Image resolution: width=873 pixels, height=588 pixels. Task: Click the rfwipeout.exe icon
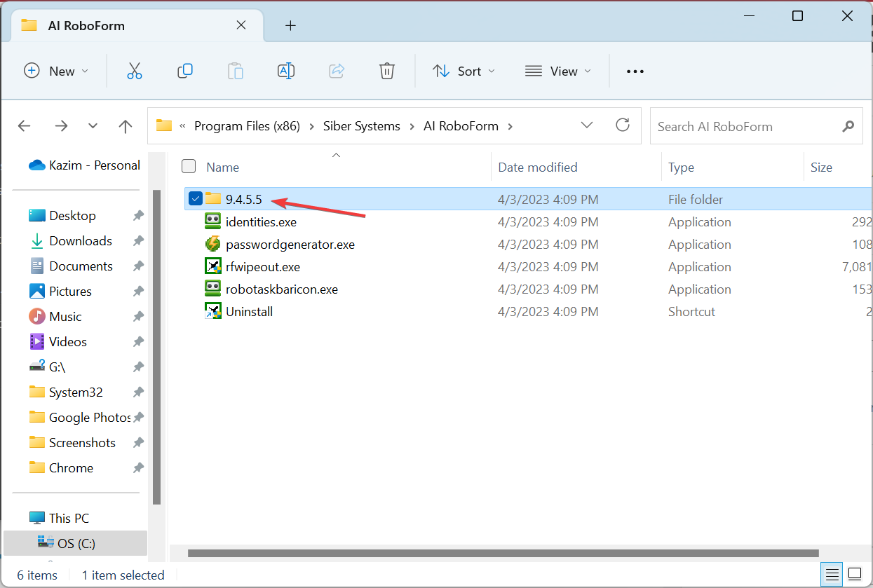[x=213, y=266]
